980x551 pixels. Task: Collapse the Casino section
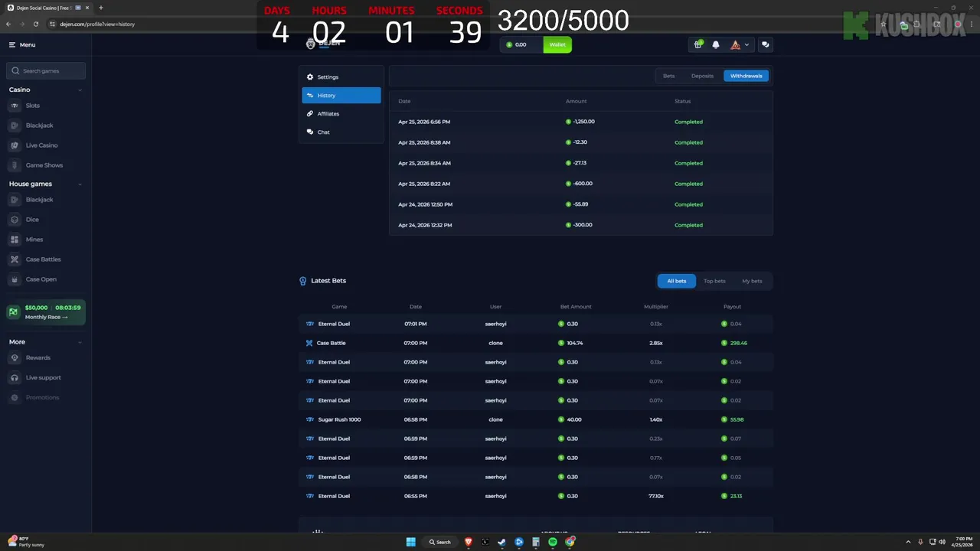(x=80, y=90)
